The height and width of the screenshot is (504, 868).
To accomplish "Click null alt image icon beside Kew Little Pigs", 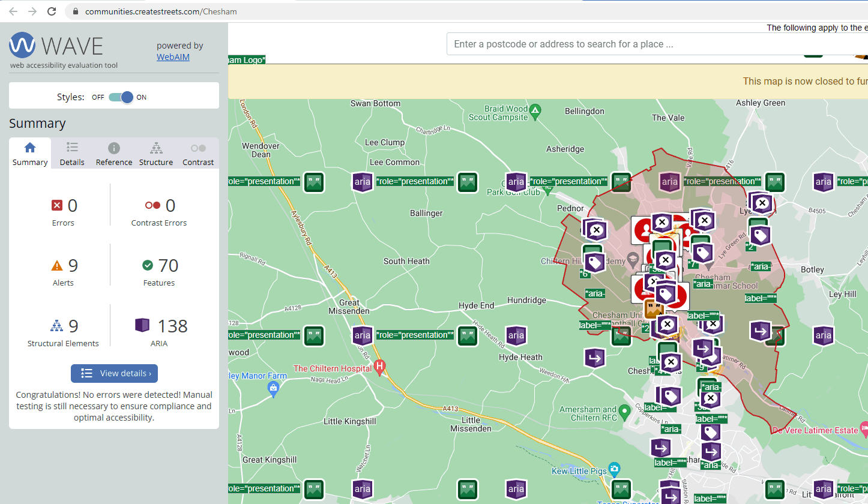I will click(x=621, y=488).
